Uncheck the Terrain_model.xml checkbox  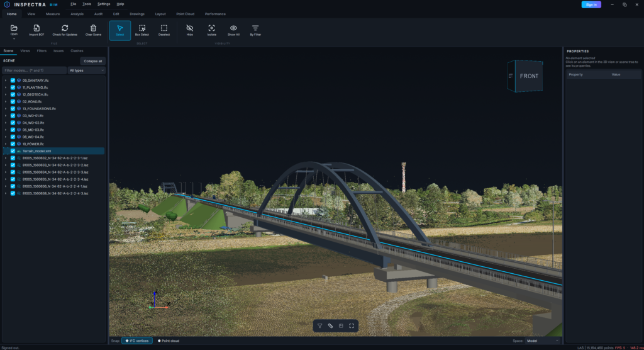click(x=13, y=151)
